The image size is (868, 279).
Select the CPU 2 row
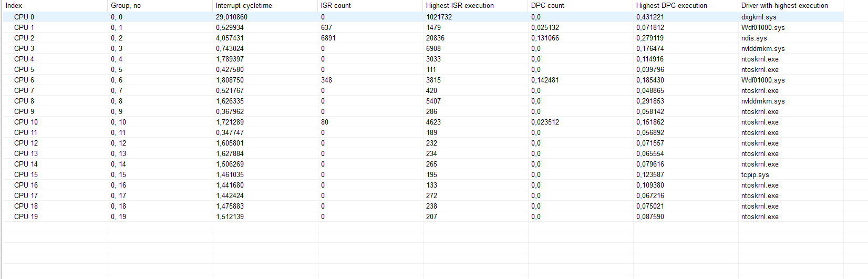click(24, 38)
